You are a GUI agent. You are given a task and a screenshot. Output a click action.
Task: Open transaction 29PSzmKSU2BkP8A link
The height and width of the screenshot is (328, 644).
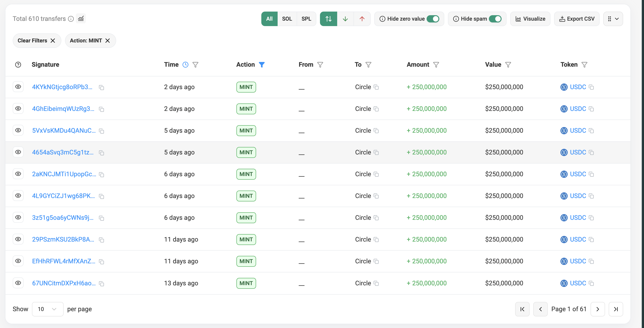63,239
